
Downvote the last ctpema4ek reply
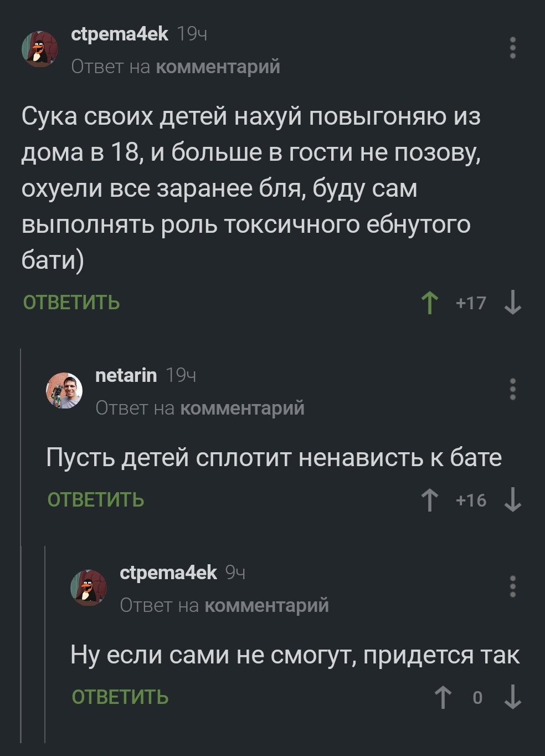pyautogui.click(x=513, y=697)
